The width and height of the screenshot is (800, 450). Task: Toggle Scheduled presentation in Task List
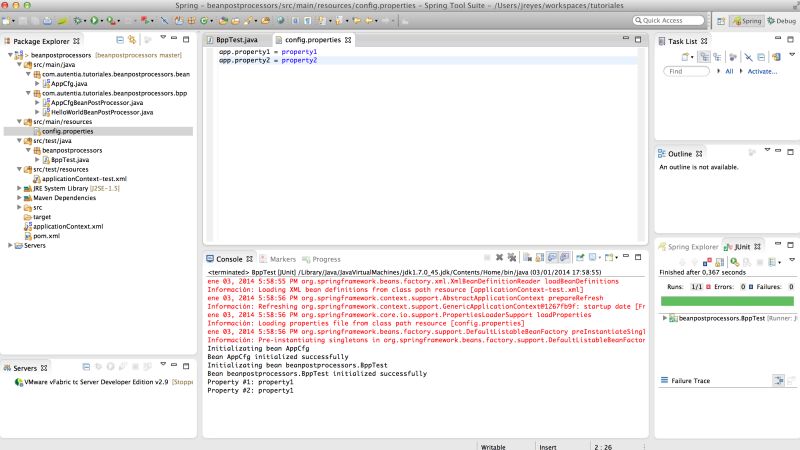717,57
